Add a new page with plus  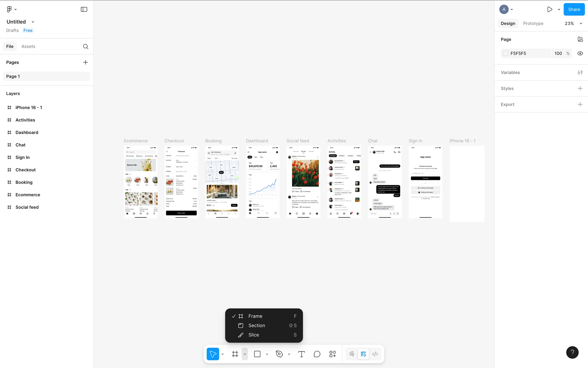[x=85, y=62]
